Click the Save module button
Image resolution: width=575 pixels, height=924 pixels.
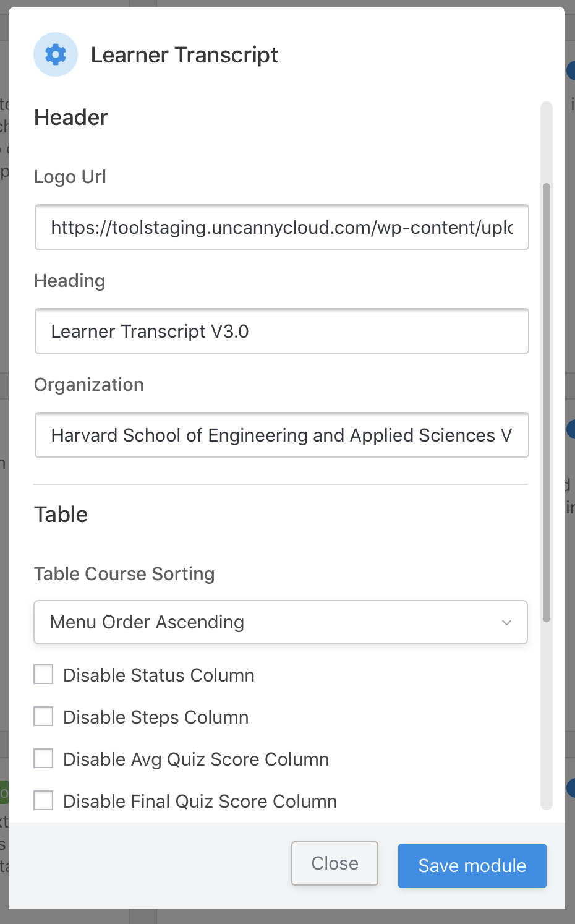pos(472,866)
